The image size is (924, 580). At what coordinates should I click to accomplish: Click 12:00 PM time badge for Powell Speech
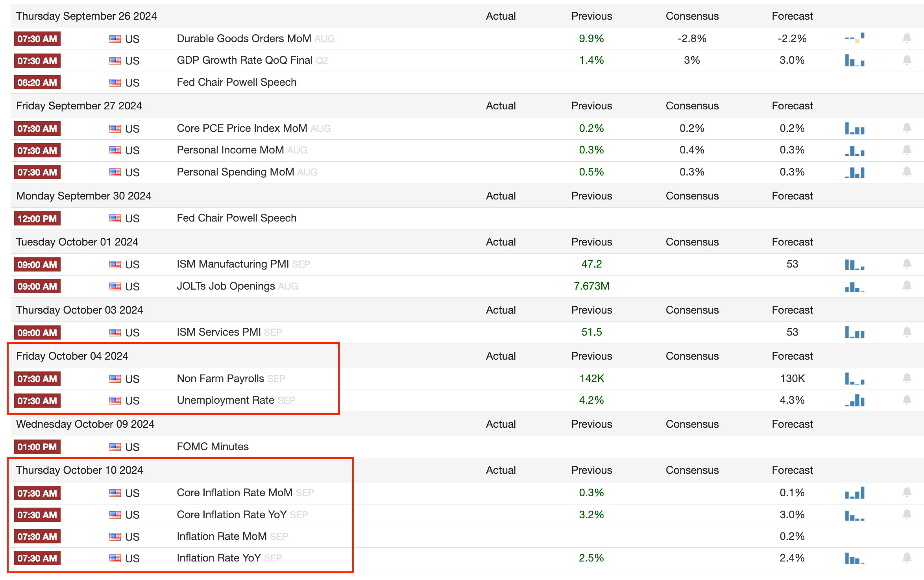click(37, 218)
